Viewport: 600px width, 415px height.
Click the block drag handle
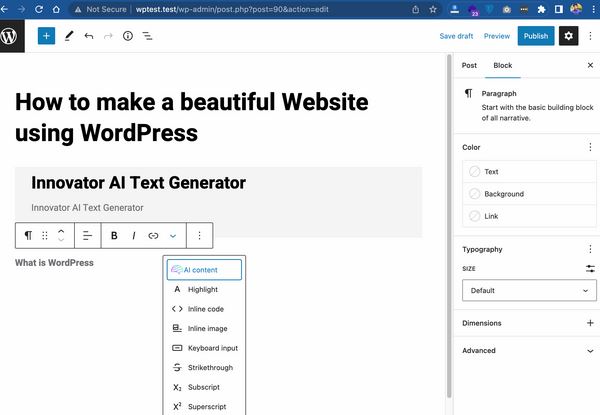pyautogui.click(x=45, y=236)
